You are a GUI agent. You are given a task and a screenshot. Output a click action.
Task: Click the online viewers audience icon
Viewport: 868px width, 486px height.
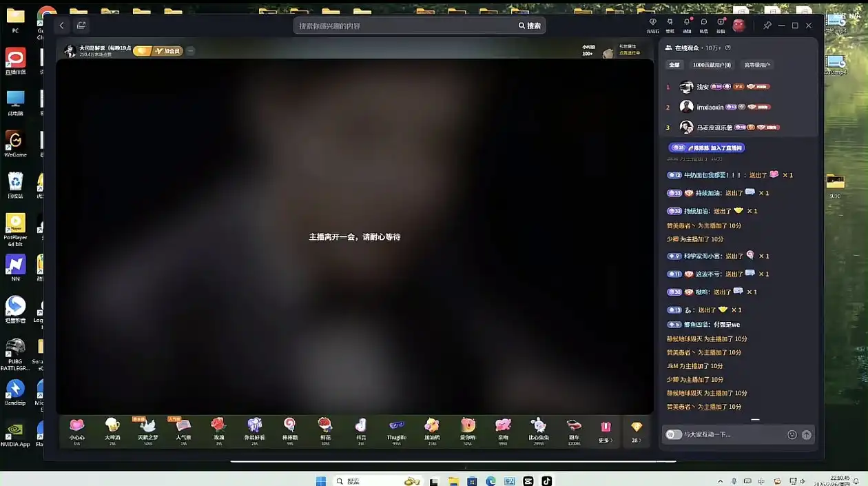point(668,47)
